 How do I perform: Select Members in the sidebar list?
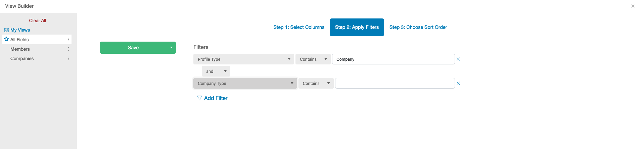pyautogui.click(x=20, y=49)
